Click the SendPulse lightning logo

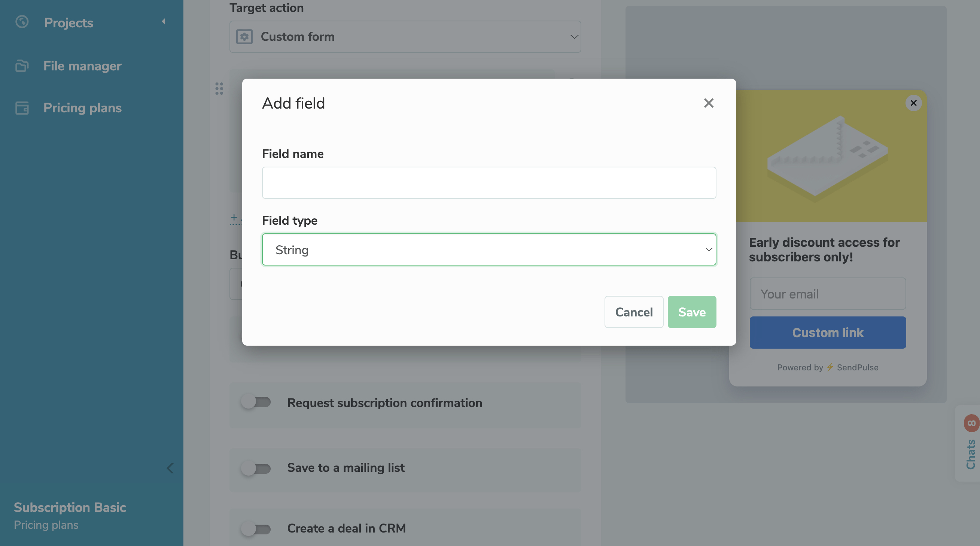pos(830,367)
